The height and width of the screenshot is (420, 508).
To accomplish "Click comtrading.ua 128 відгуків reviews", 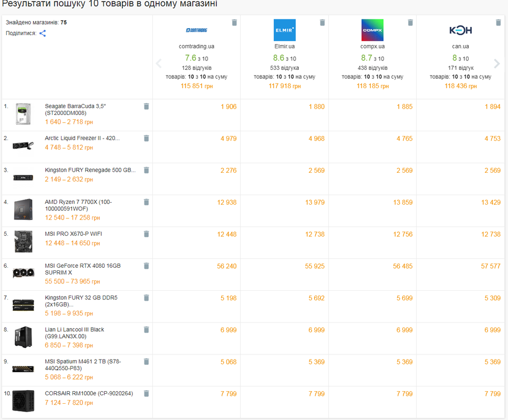I will tap(196, 68).
